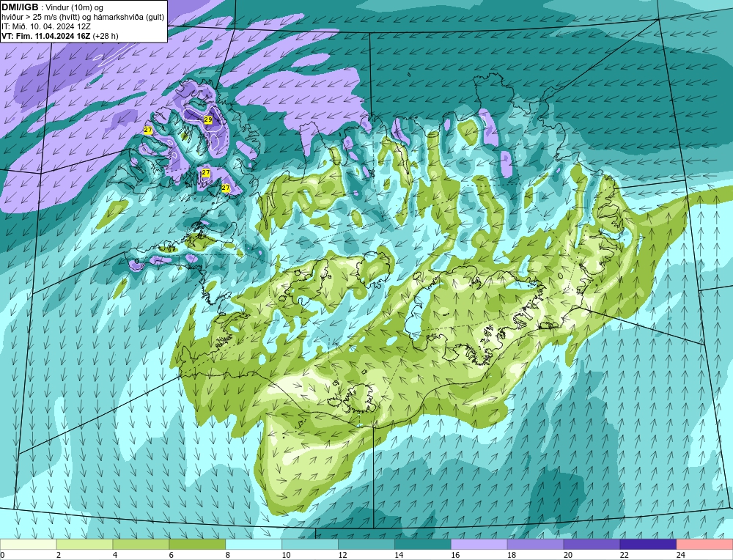Click the legend scale value '18'
This screenshot has height=560, width=733.
pos(512,555)
